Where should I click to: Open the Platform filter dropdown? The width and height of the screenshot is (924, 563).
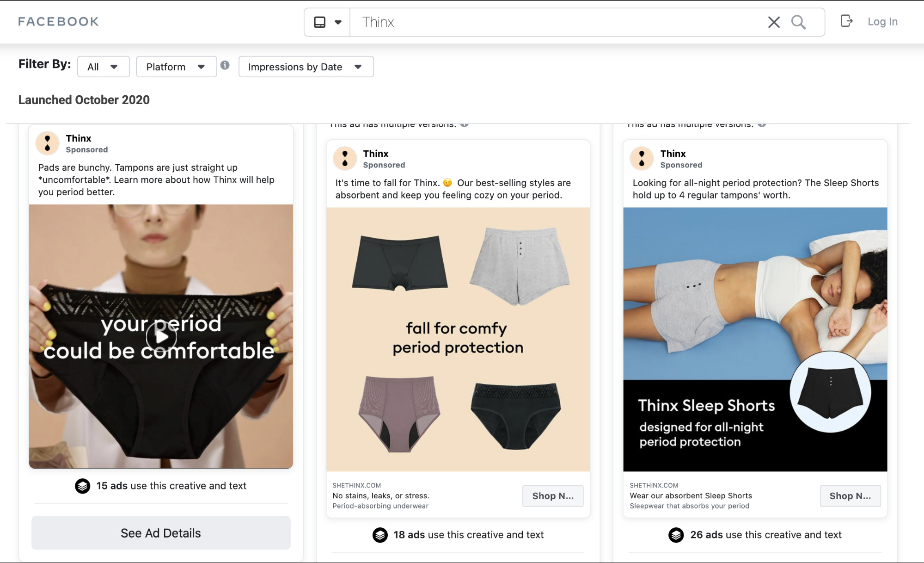[176, 67]
